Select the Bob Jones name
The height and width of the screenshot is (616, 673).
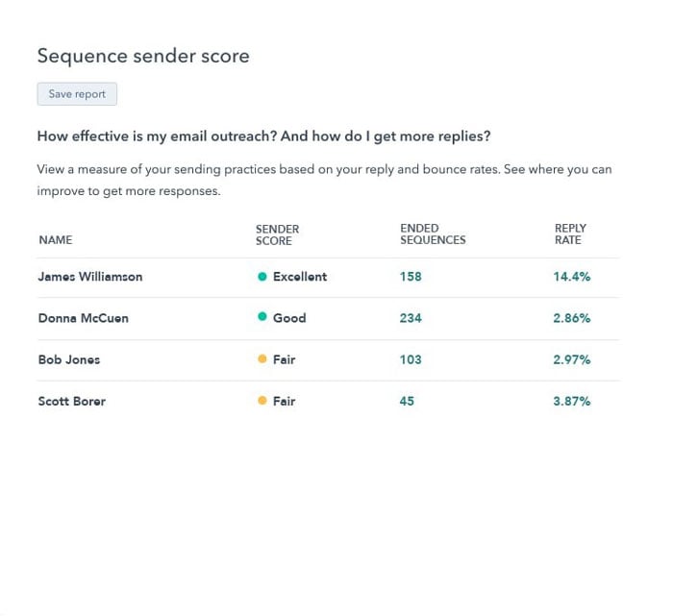point(68,359)
